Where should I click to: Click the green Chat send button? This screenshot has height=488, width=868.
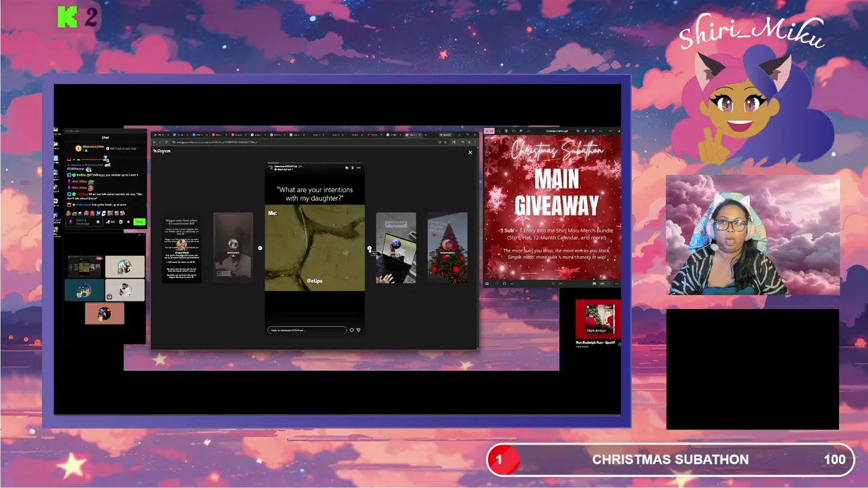click(140, 222)
